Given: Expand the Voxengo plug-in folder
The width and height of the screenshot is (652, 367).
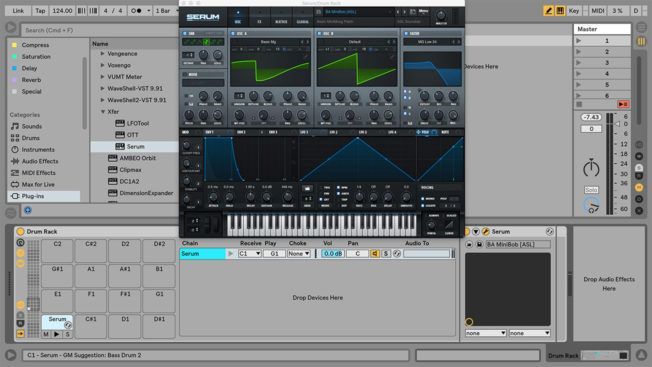Looking at the screenshot, I should (102, 65).
